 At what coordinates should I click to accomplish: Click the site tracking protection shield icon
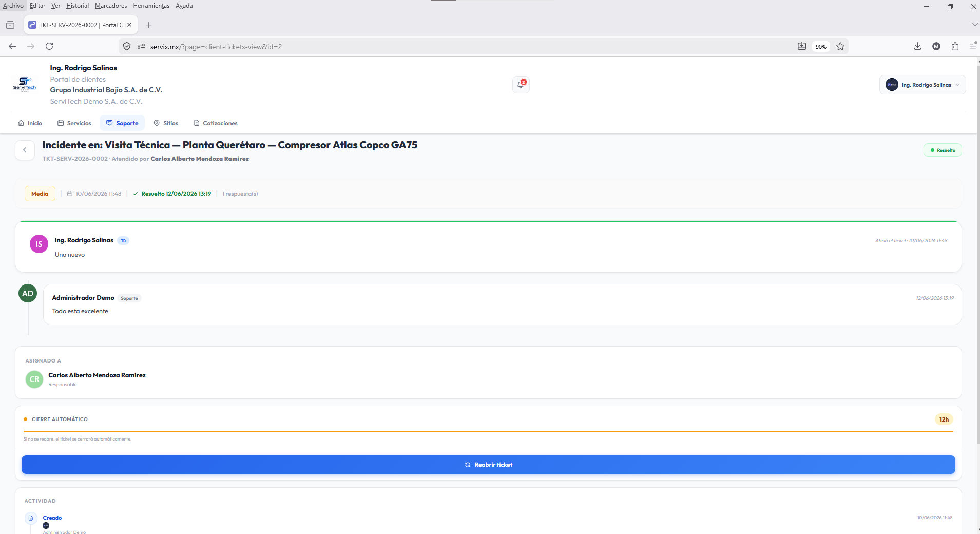(127, 47)
